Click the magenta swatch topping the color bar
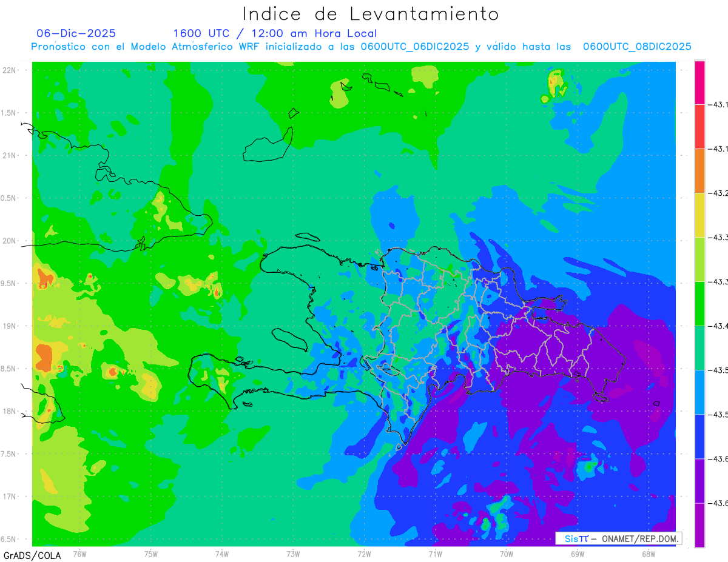 coord(699,82)
